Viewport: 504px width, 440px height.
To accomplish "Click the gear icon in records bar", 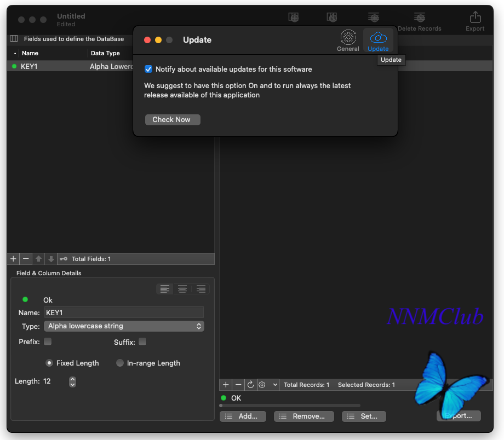I will (x=262, y=384).
